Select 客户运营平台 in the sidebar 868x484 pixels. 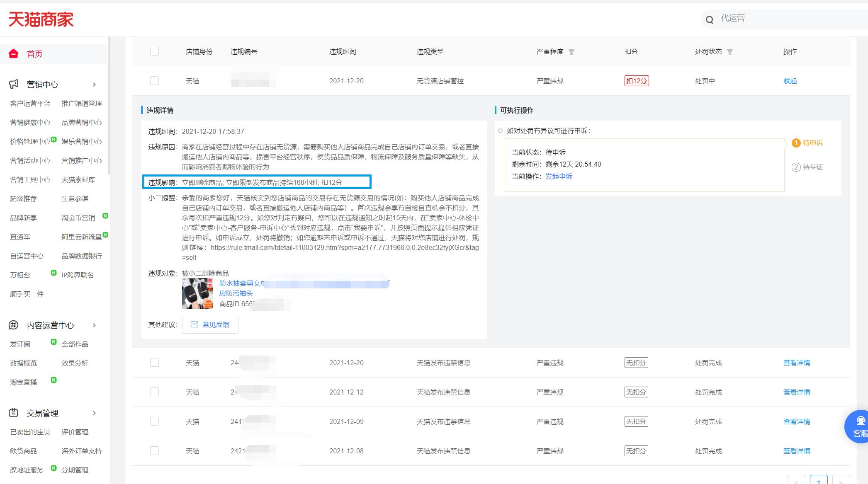pyautogui.click(x=30, y=103)
